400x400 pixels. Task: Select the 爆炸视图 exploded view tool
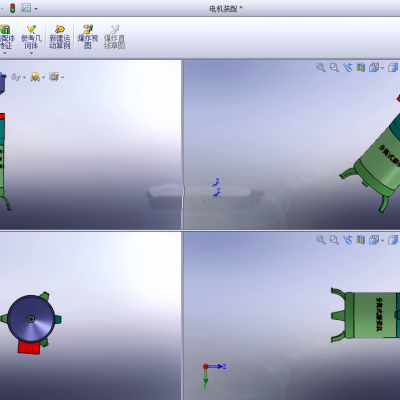coord(88,37)
